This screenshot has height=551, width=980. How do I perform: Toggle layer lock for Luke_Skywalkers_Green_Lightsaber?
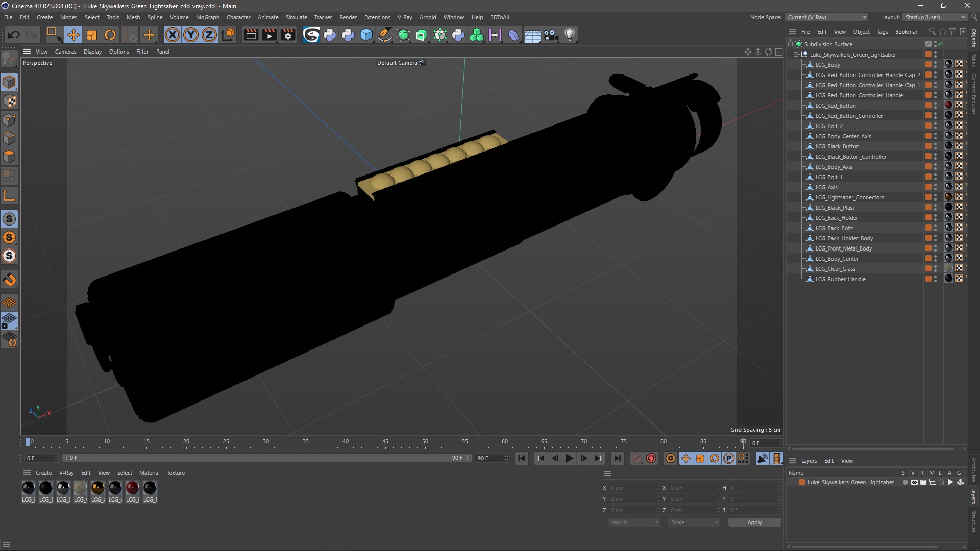click(941, 482)
